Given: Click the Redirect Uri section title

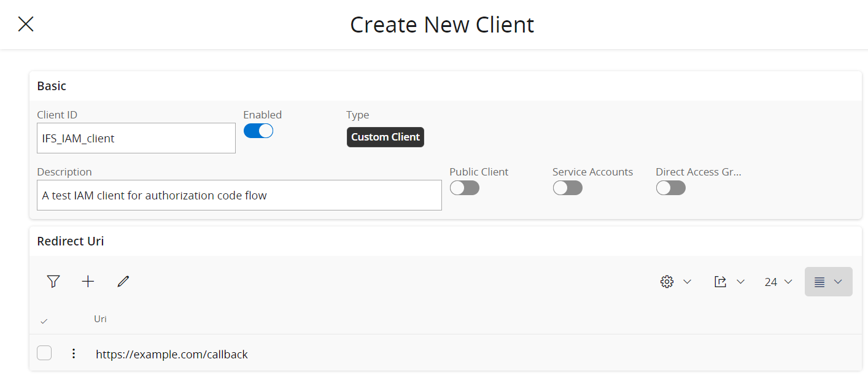Looking at the screenshot, I should (70, 241).
